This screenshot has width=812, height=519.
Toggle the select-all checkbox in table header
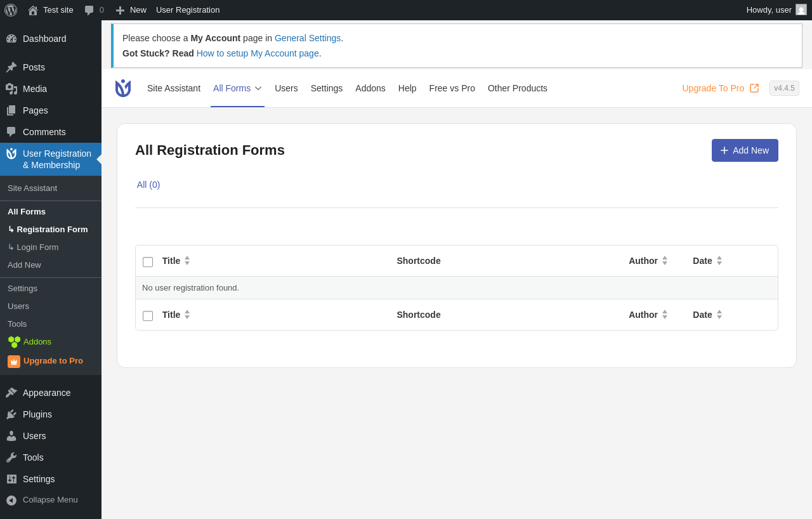[148, 261]
